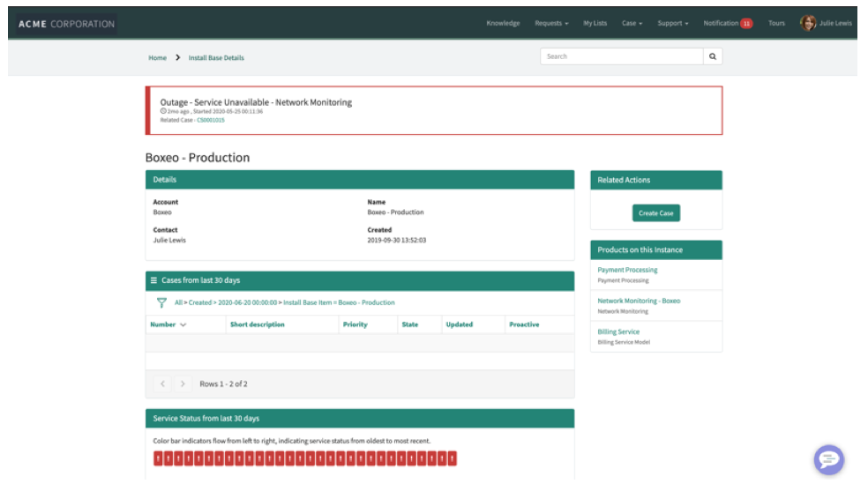Go to previous page of cases
The width and height of the screenshot is (868, 484).
(x=162, y=383)
